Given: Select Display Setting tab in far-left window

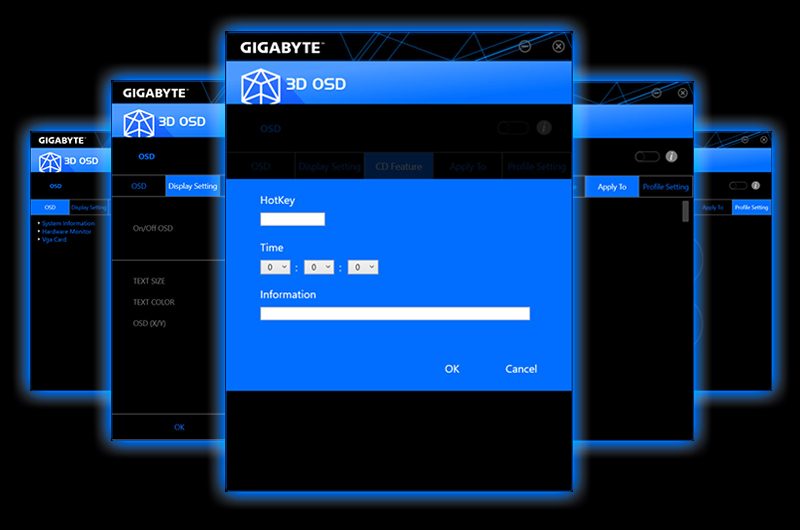Looking at the screenshot, I should point(89,207).
